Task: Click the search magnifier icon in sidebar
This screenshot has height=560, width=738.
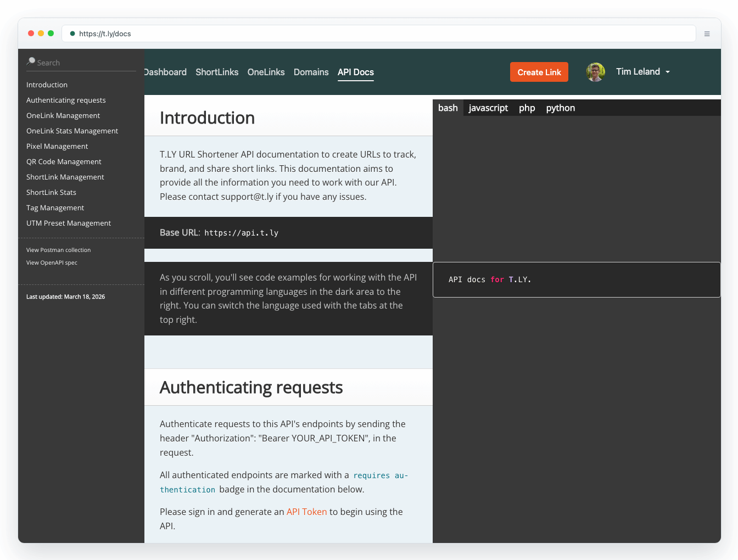Action: point(31,61)
